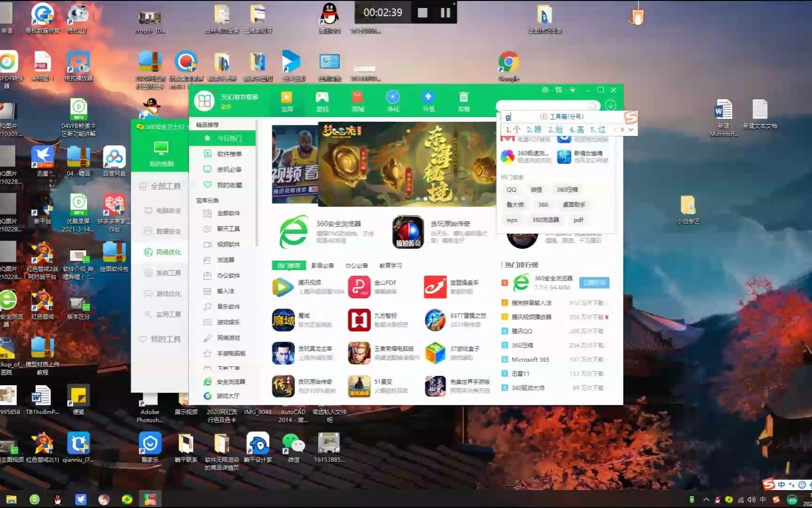The width and height of the screenshot is (812, 508).
Task: Open the Google Chrome desktop shortcut
Action: [508, 66]
